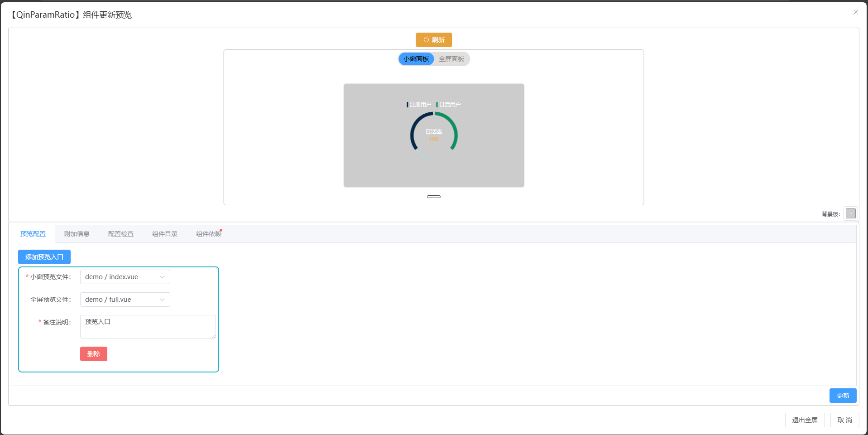The height and width of the screenshot is (435, 868).
Task: Expand the 小窗预览文件 dropdown
Action: pyautogui.click(x=125, y=277)
